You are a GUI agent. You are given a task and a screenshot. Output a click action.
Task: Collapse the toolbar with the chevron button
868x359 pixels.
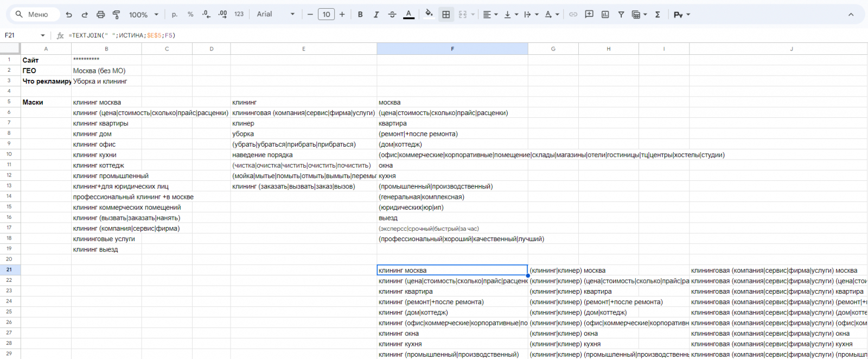click(x=851, y=15)
